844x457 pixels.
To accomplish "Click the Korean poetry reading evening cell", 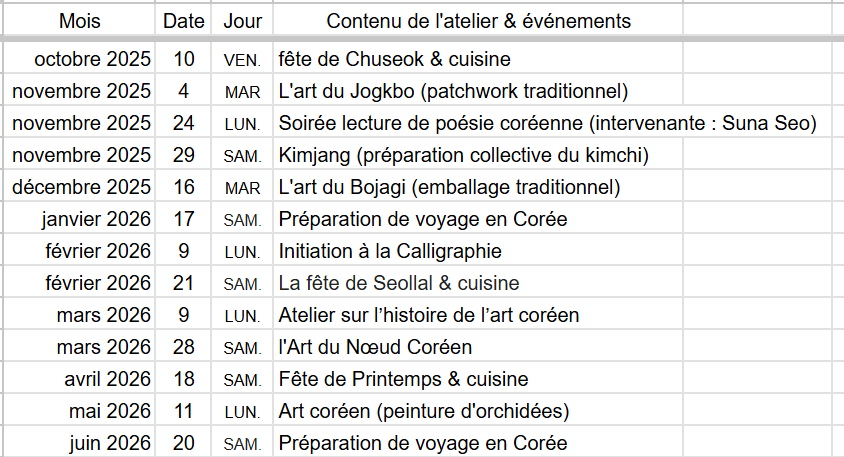I will pyautogui.click(x=548, y=124).
